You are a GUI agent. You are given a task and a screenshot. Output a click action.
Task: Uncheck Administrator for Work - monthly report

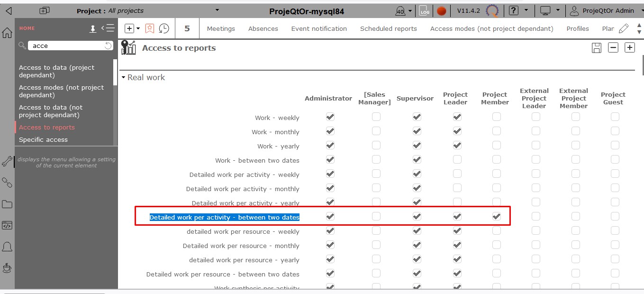(x=330, y=131)
